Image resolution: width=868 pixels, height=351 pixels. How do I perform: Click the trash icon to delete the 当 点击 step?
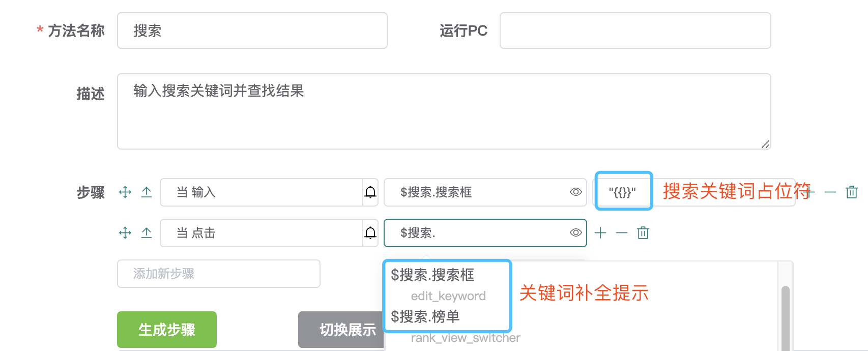pos(643,233)
